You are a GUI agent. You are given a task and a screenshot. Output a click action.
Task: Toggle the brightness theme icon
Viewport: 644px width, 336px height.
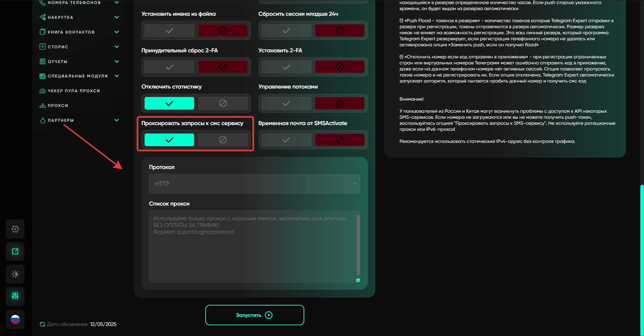coord(15,274)
